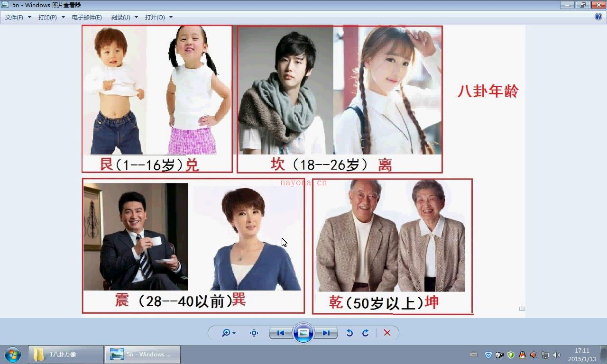Delete the photo with the red X
Image resolution: width=607 pixels, height=364 pixels.
tap(387, 333)
